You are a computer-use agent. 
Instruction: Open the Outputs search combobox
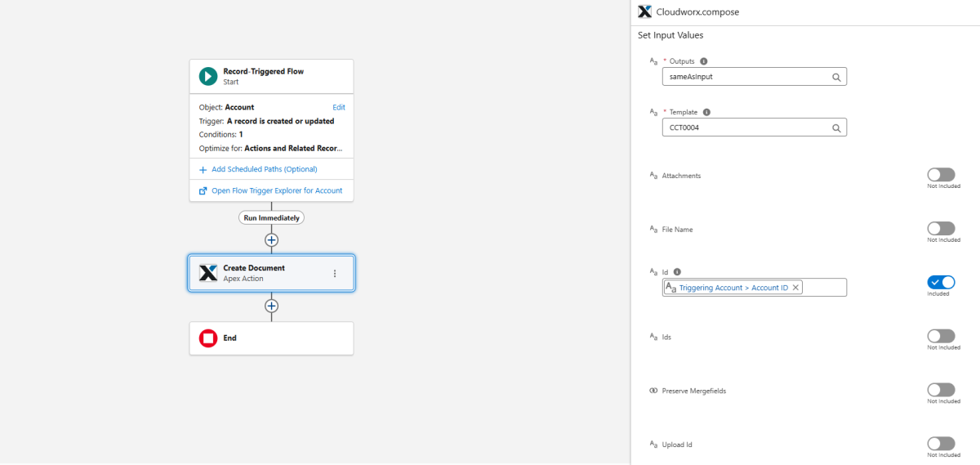point(754,77)
